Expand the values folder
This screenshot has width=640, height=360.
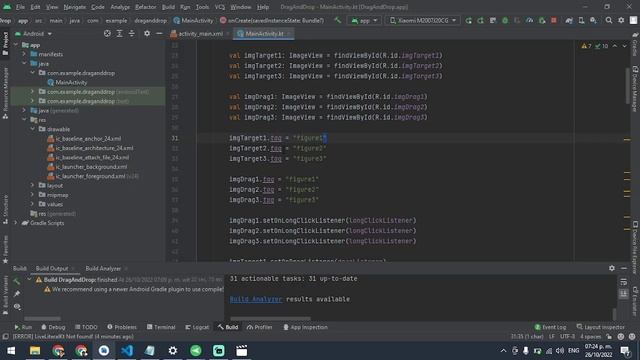[x=33, y=204]
